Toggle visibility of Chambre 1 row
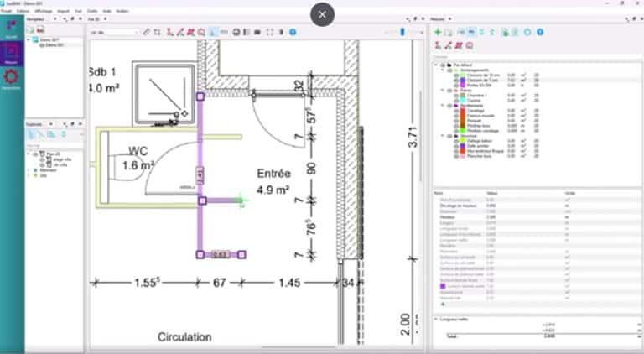This screenshot has width=644, height=354. 456,96
